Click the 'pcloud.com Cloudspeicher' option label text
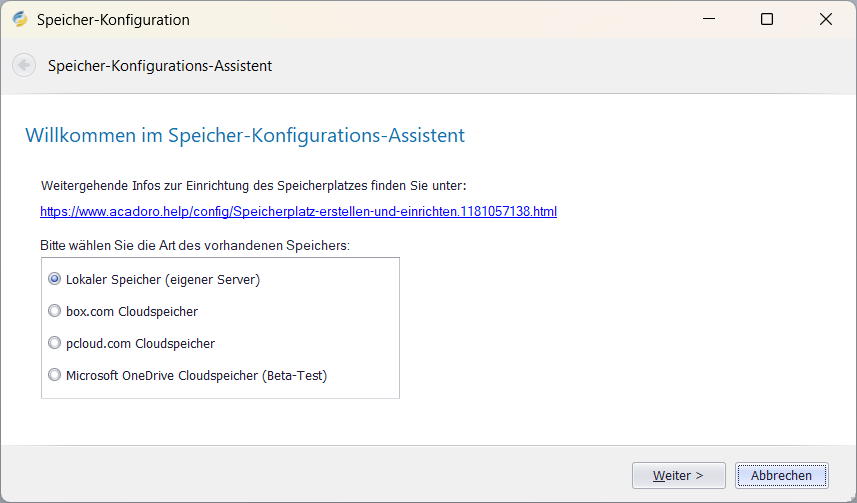 click(x=140, y=343)
